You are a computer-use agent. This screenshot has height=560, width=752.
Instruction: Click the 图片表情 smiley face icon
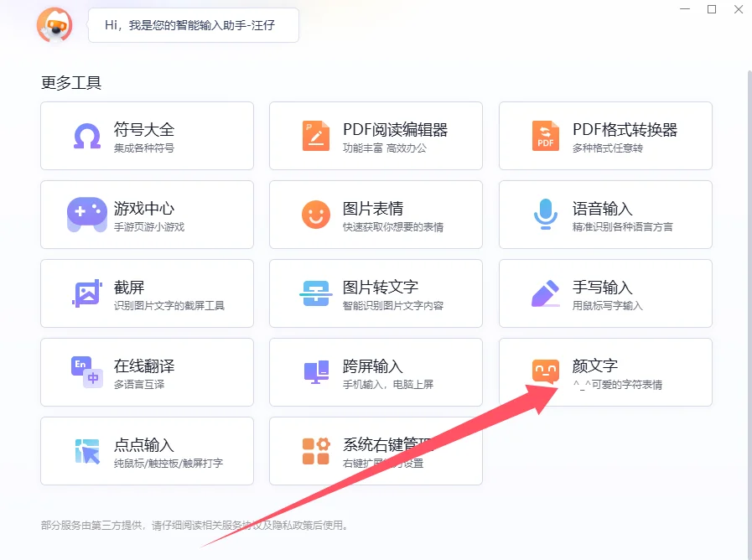click(x=316, y=215)
